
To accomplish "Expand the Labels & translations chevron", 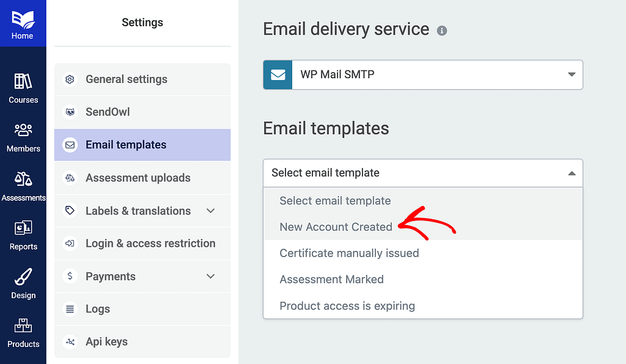I will [211, 211].
